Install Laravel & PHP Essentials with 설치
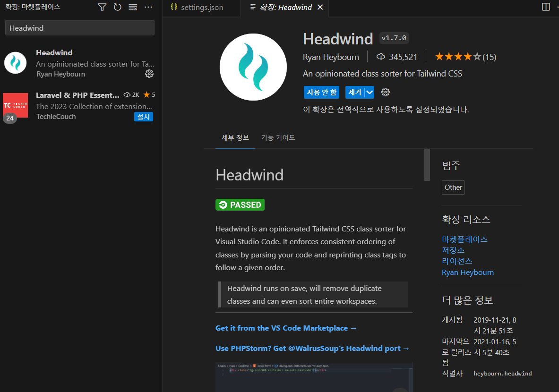This screenshot has width=559, height=392. tap(144, 117)
